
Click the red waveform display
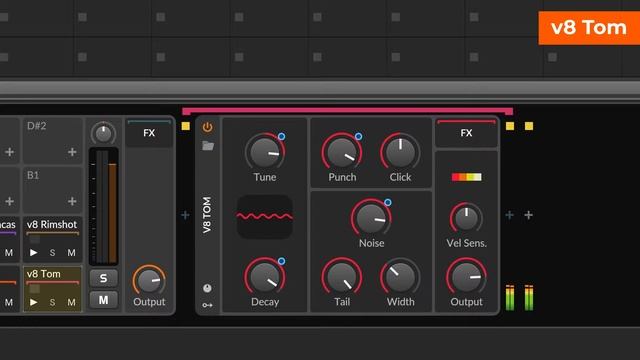(264, 217)
